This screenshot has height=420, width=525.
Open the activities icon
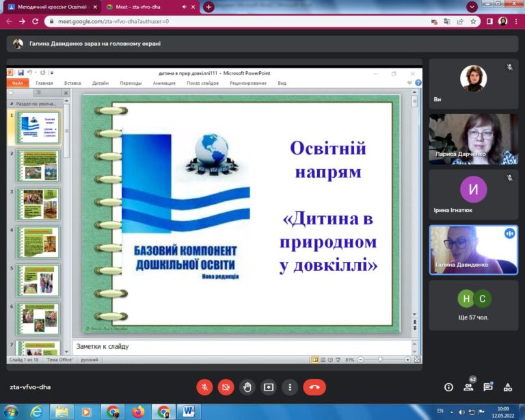pos(508,387)
